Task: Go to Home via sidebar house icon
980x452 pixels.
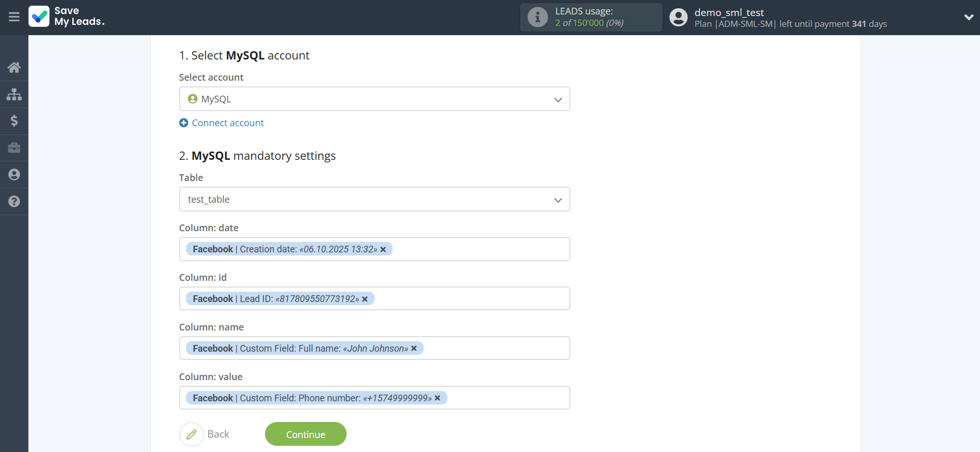Action: coord(14,67)
